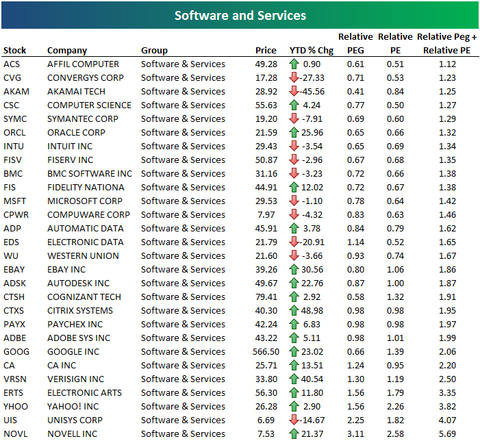The height and width of the screenshot is (441, 480).
Task: Select the Group column header
Action: click(x=154, y=51)
